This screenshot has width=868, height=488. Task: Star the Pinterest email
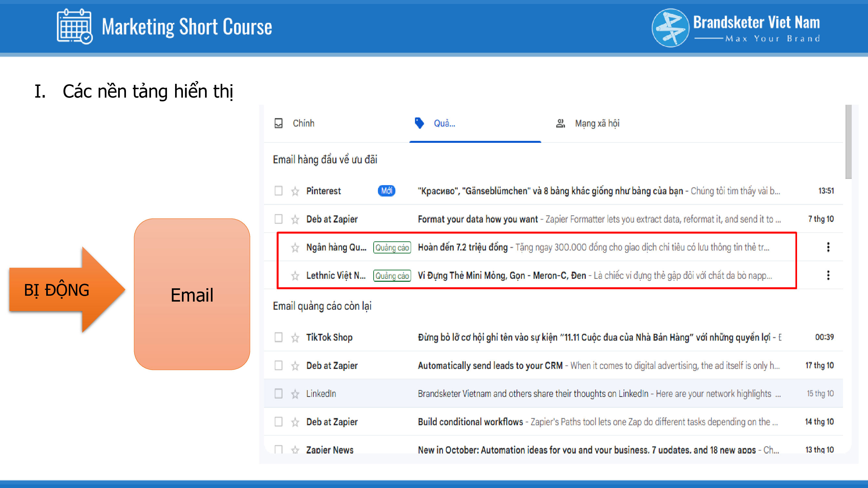(295, 191)
